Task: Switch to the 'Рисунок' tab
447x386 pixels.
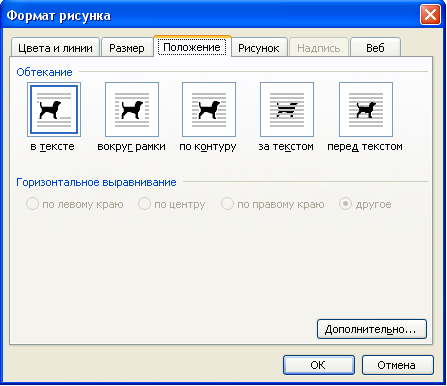Action: 259,47
